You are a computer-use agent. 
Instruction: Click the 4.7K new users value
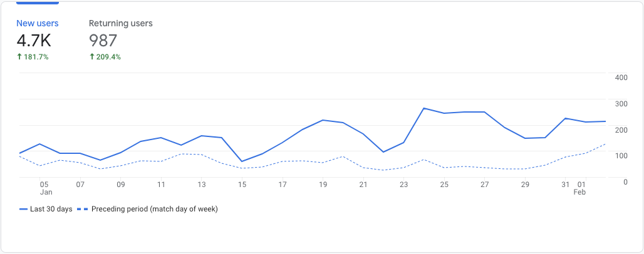(34, 41)
